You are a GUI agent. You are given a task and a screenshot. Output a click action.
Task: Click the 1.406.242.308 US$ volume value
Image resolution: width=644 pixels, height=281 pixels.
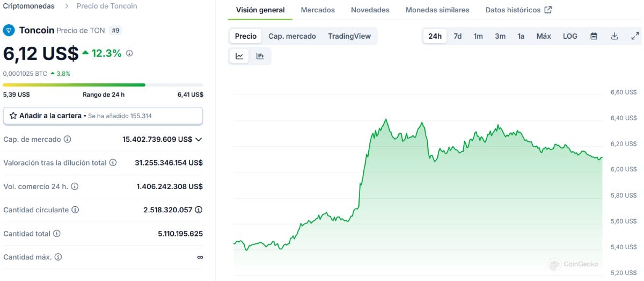170,186
